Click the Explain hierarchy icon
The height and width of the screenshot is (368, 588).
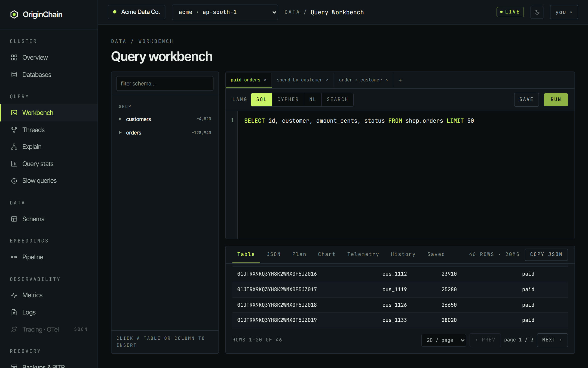tap(14, 147)
